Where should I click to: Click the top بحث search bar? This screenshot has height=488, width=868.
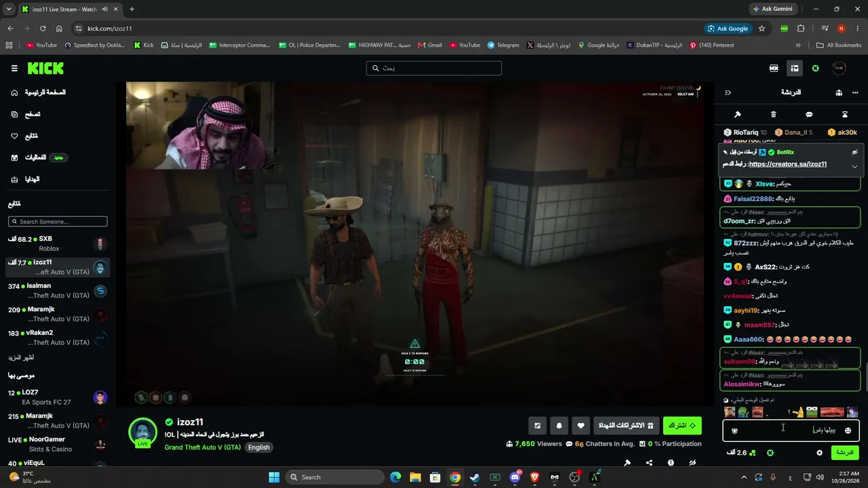[x=434, y=68]
